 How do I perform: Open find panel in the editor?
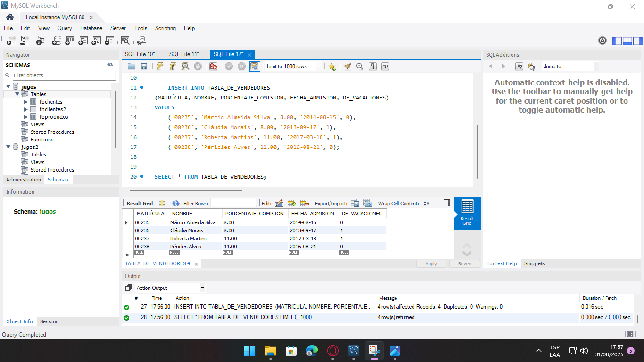coord(360,66)
